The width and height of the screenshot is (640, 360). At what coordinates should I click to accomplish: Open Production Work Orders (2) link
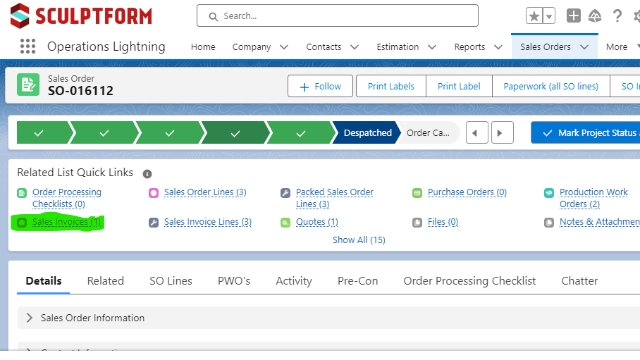[593, 198]
